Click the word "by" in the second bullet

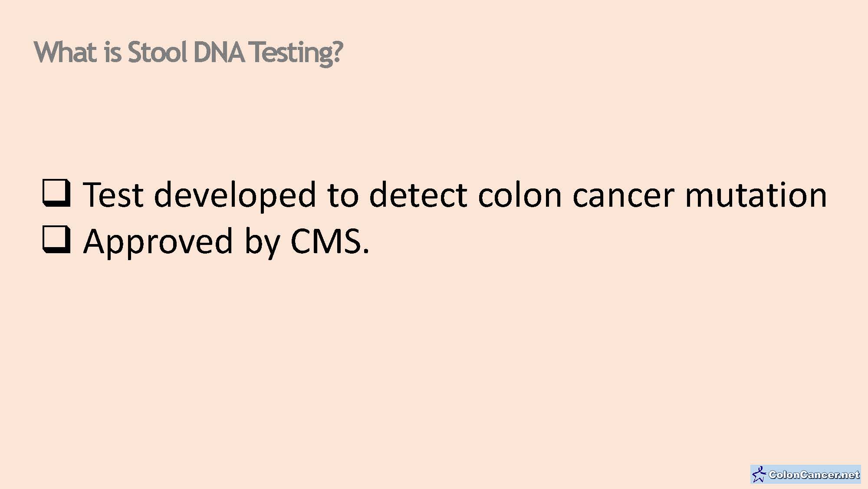pos(262,242)
